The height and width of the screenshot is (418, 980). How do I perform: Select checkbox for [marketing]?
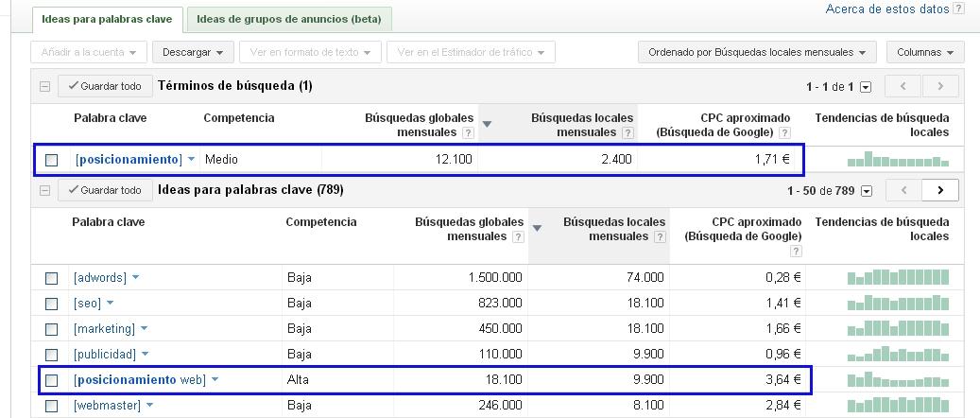(x=51, y=329)
